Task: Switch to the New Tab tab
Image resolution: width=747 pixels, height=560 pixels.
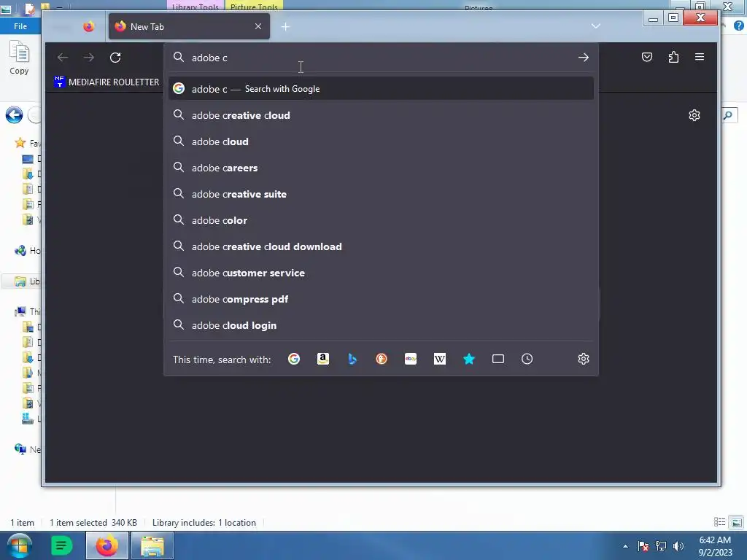Action: (x=189, y=27)
